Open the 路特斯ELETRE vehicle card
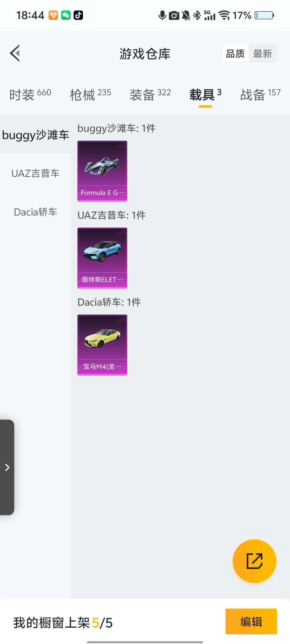 tap(102, 258)
